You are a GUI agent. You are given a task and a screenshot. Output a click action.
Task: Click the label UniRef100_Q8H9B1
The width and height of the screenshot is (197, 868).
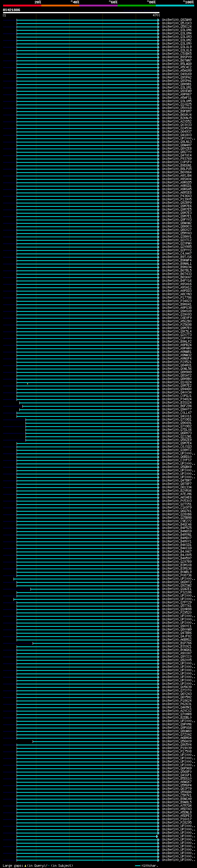177,84
